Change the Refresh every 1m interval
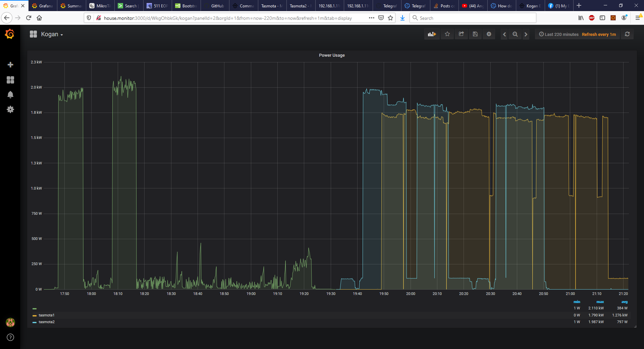 (x=599, y=34)
